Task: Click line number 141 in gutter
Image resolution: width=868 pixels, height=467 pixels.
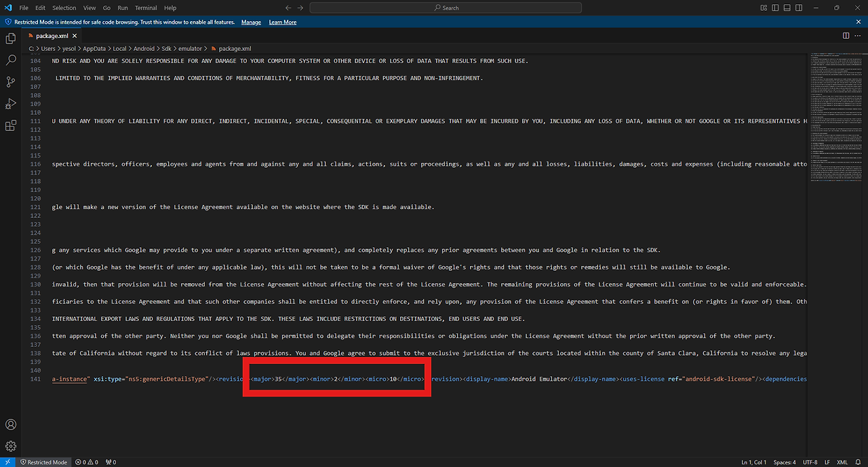Action: [36, 379]
